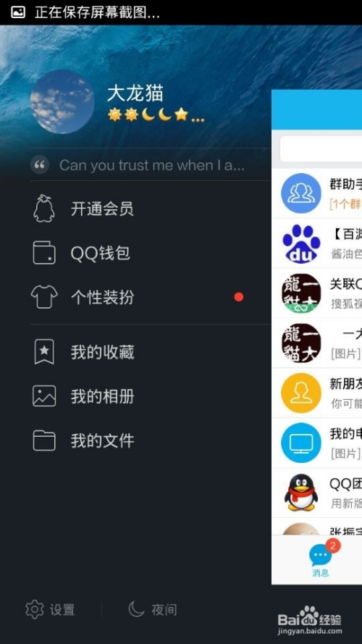Select the 我的收藏 menu entry
The image size is (362, 644).
click(102, 352)
